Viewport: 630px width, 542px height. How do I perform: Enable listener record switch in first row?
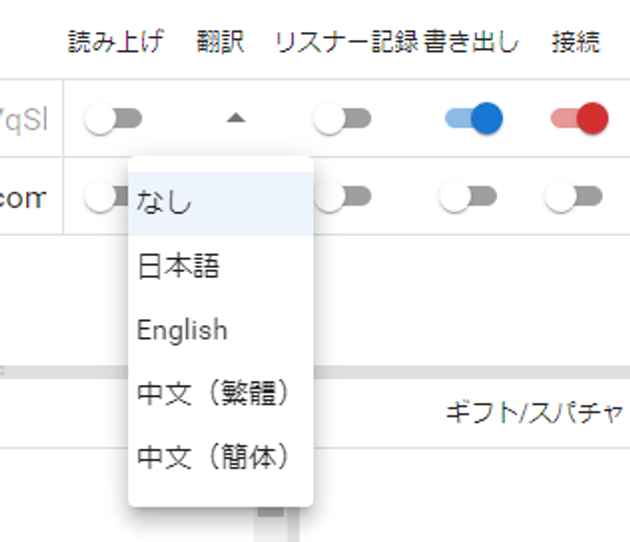[x=342, y=120]
